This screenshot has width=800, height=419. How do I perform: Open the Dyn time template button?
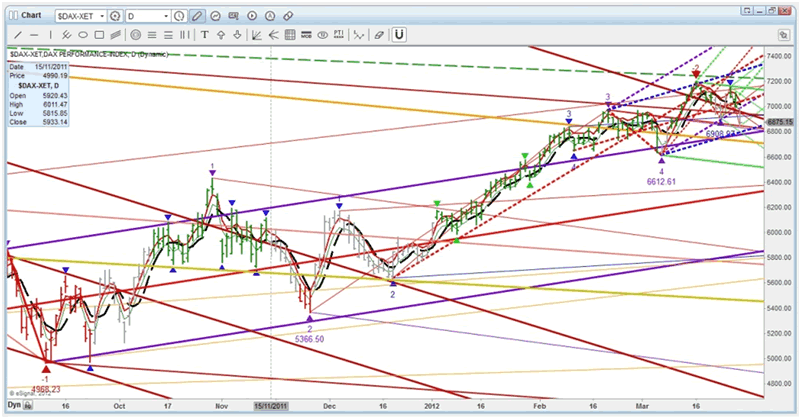[14, 405]
